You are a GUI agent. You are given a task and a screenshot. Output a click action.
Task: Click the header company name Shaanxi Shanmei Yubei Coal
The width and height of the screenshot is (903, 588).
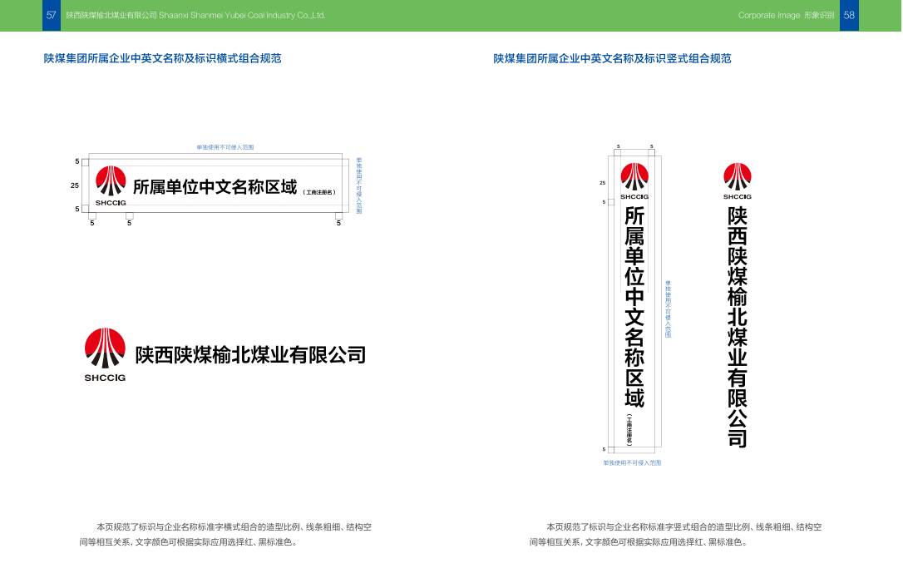[x=195, y=15]
